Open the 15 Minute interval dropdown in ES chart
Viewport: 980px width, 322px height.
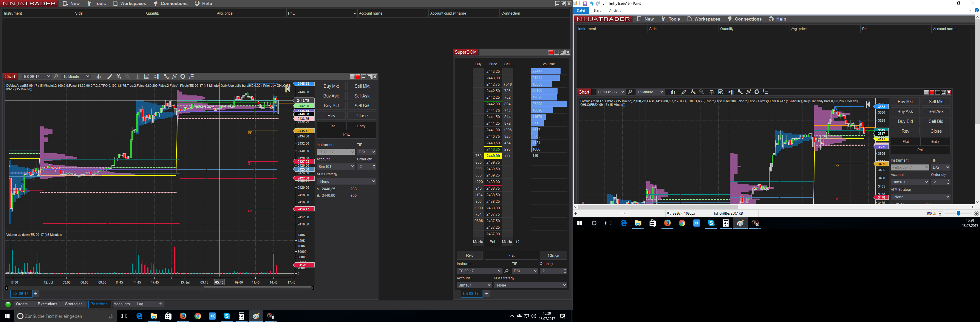[x=76, y=76]
